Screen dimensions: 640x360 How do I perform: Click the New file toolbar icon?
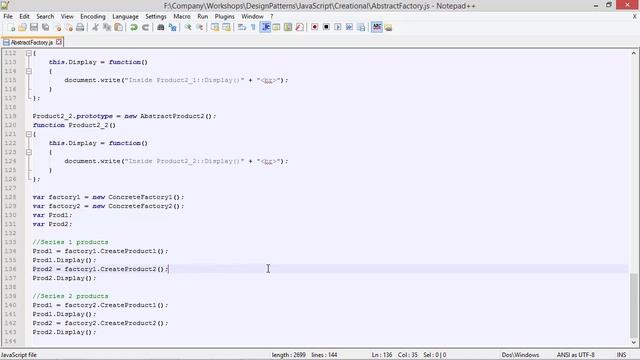11,27
